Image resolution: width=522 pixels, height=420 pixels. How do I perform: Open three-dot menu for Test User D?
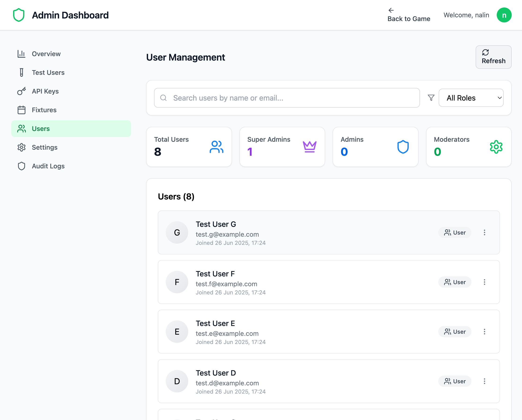(x=484, y=381)
